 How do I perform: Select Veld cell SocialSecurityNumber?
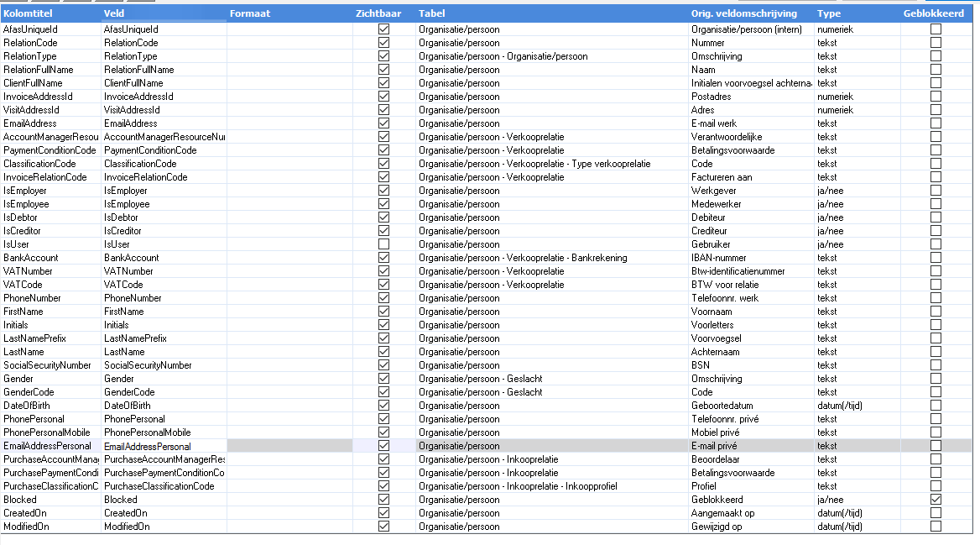pyautogui.click(x=164, y=365)
